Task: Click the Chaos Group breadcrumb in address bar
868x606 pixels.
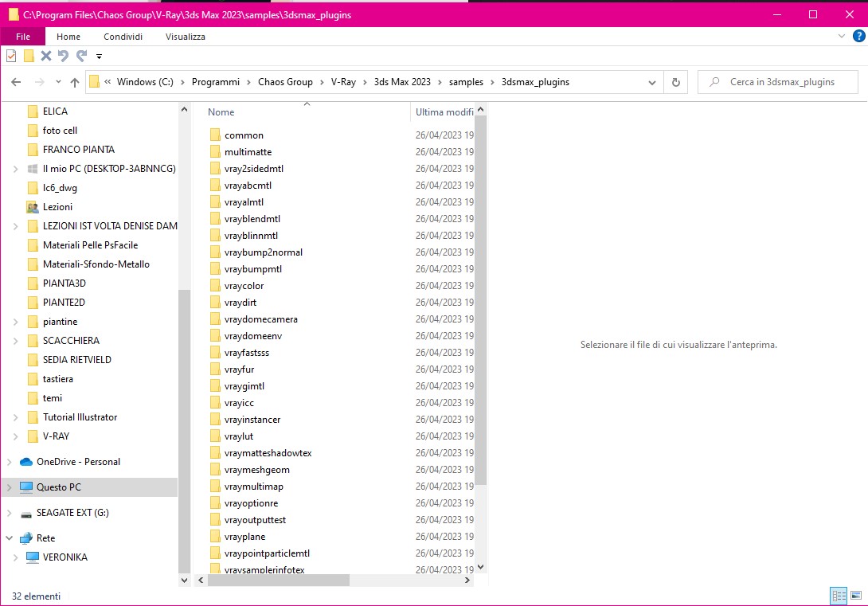Action: point(285,82)
